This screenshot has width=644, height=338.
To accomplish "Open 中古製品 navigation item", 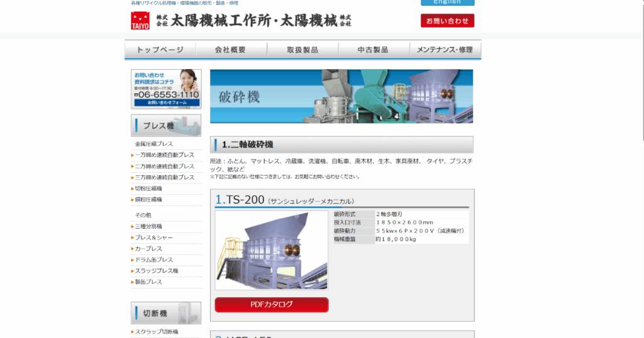I will pos(374,50).
